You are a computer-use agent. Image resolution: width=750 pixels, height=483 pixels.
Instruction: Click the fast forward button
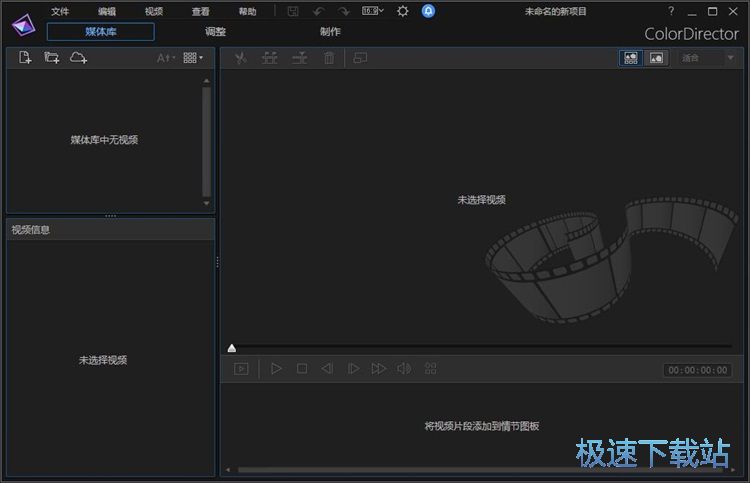coord(379,369)
